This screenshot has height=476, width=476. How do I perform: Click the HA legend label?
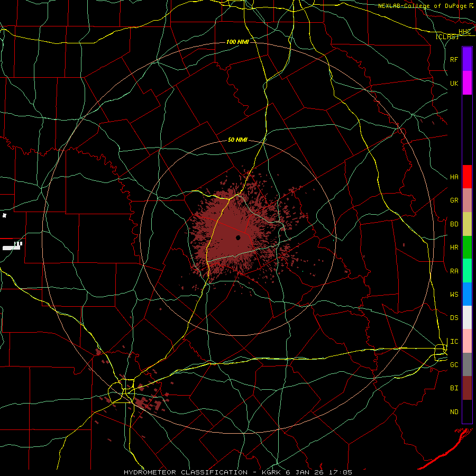[x=454, y=177]
